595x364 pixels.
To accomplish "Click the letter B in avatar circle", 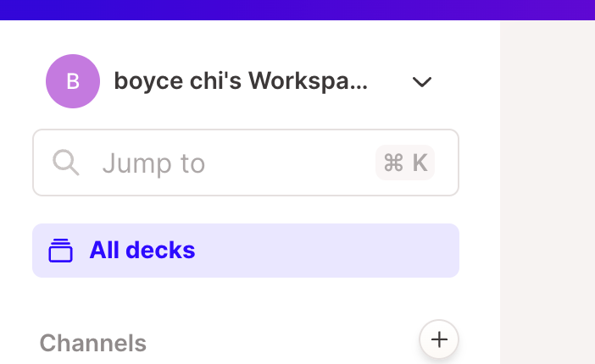I will pyautogui.click(x=73, y=81).
